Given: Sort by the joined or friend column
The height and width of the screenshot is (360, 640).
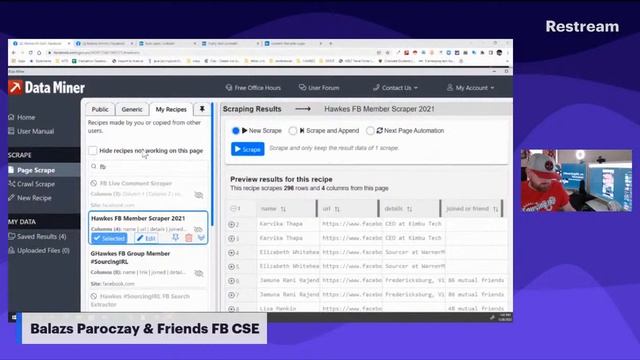Looking at the screenshot, I should tap(496, 209).
